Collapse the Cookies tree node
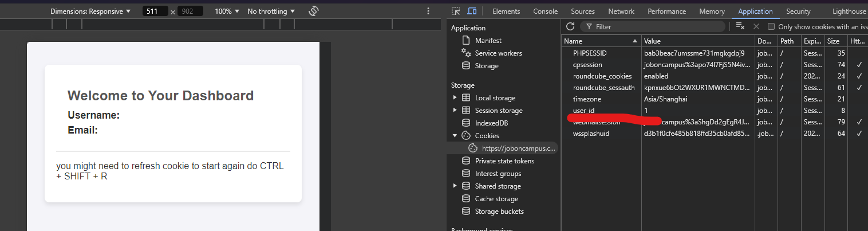 455,136
